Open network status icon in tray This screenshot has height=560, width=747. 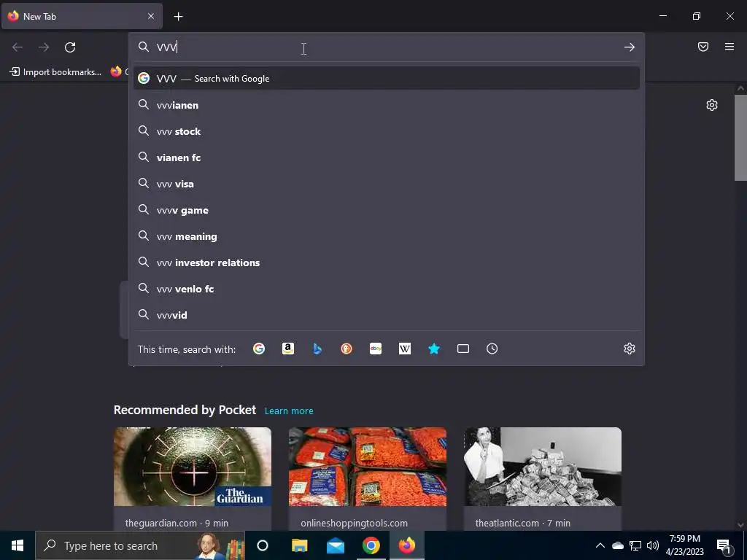pos(635,545)
